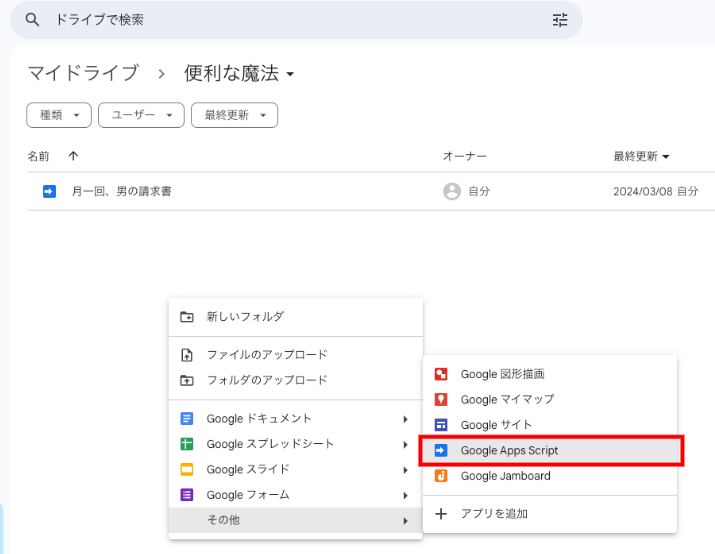Expand Google ドキュメント submenu arrow
This screenshot has height=554, width=715.
point(405,419)
